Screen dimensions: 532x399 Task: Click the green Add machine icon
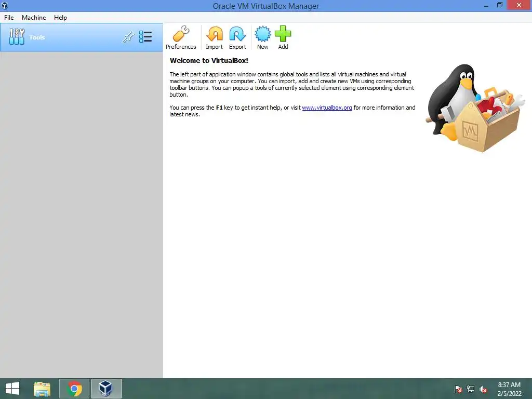tap(283, 37)
